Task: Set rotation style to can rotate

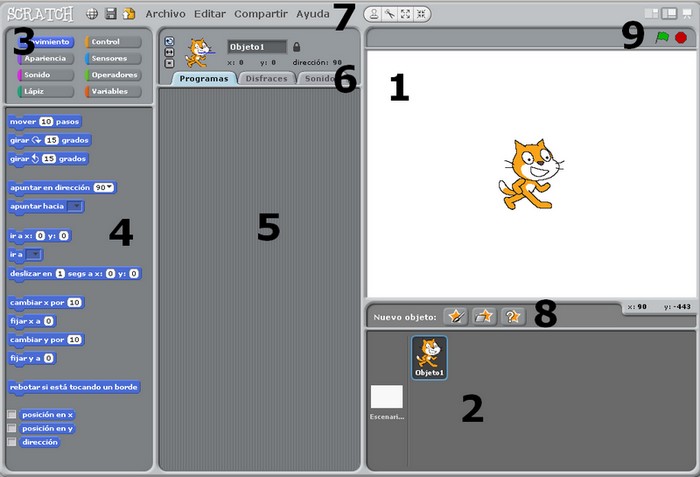Action: pyautogui.click(x=169, y=41)
